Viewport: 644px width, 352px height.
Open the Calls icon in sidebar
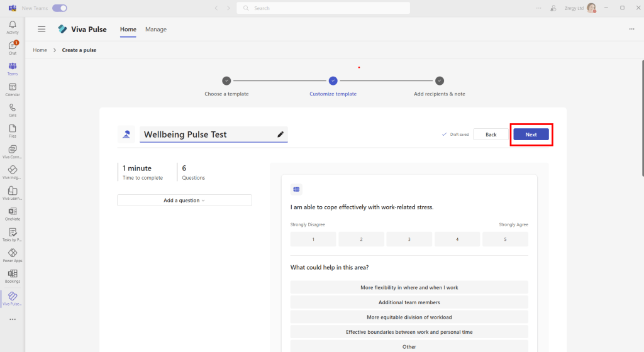coord(13,110)
